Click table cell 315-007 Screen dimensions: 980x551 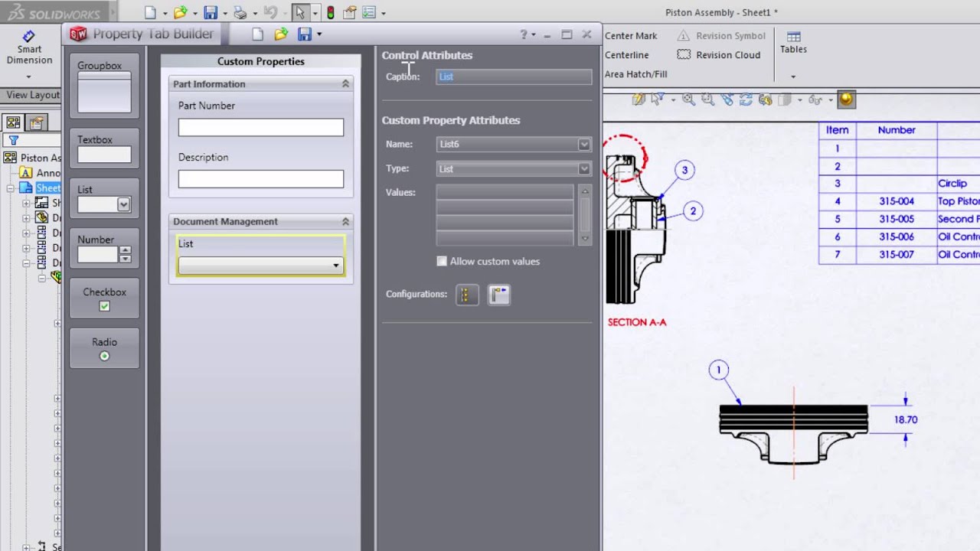point(897,255)
